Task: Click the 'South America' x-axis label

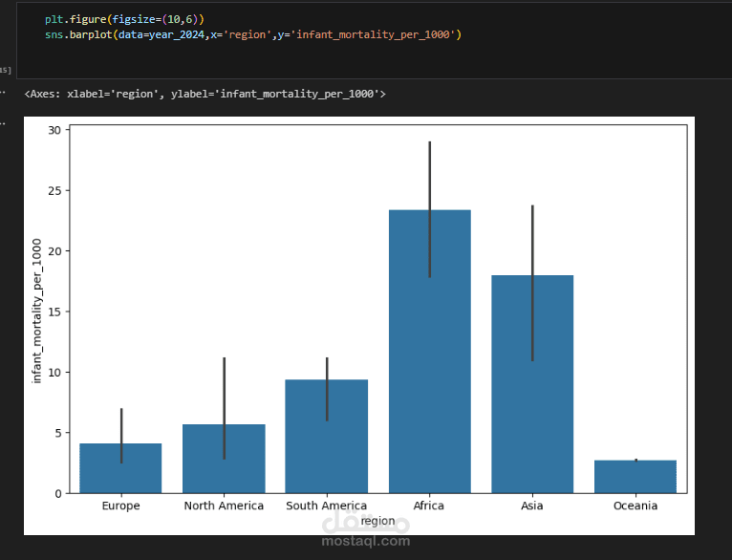Action: pos(326,506)
